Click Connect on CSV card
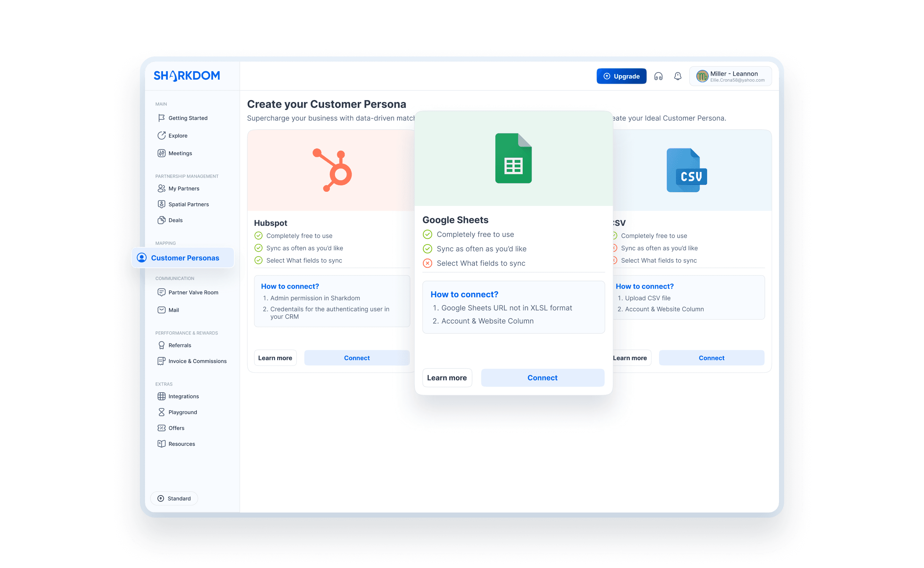The width and height of the screenshot is (924, 568). point(711,358)
